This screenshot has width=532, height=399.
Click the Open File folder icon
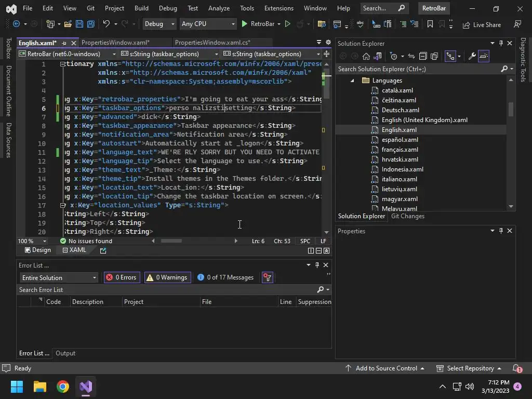pyautogui.click(x=68, y=24)
